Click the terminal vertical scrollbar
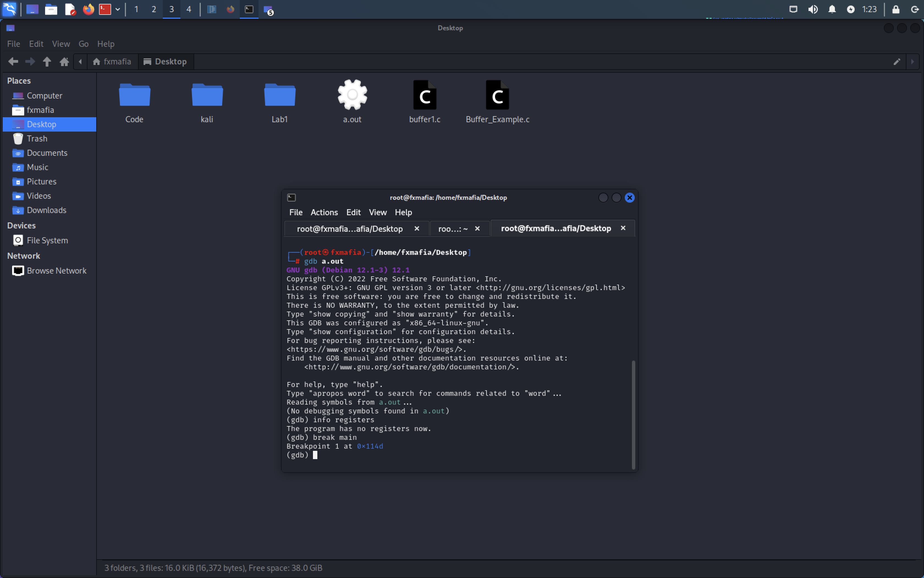 pos(633,415)
